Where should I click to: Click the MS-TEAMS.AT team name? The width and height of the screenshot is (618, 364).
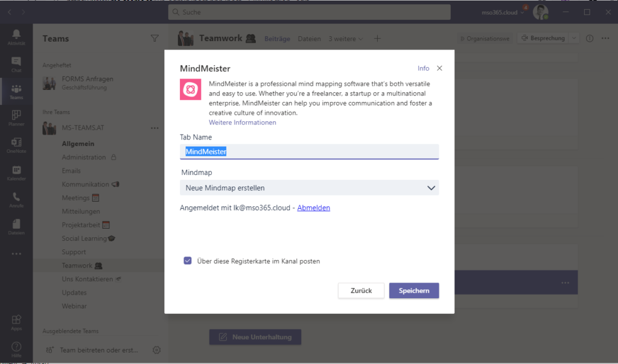[x=83, y=128]
